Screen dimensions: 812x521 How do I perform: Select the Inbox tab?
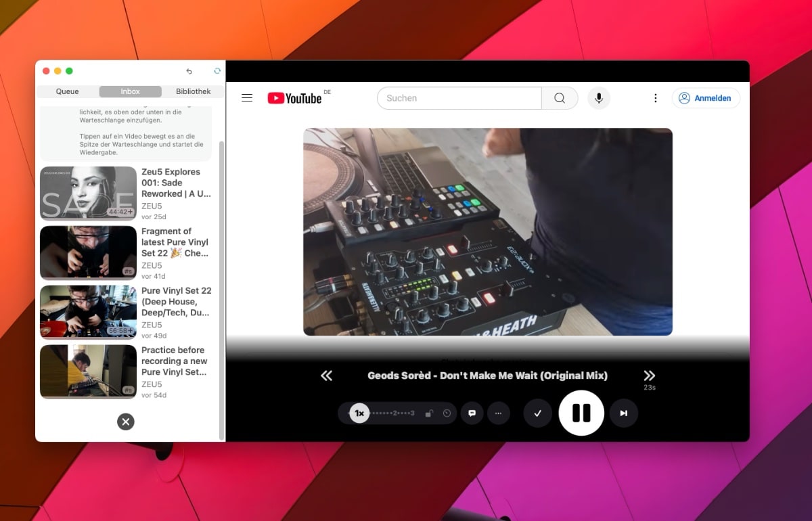(x=131, y=91)
